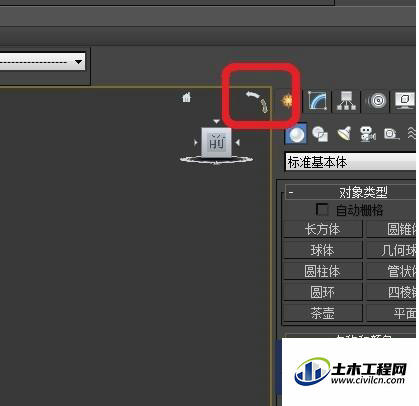
Task: Switch to the Display panel tab
Action: click(x=405, y=100)
